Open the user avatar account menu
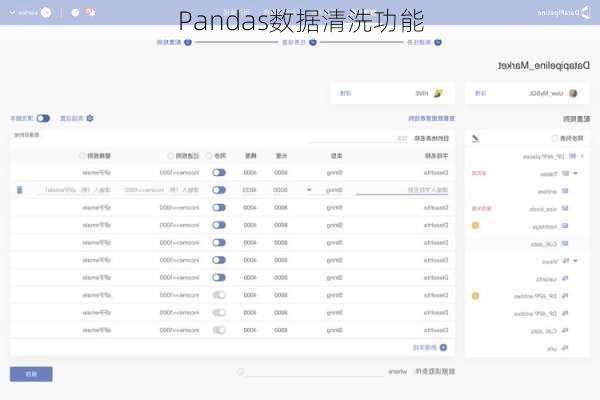 tap(46, 13)
